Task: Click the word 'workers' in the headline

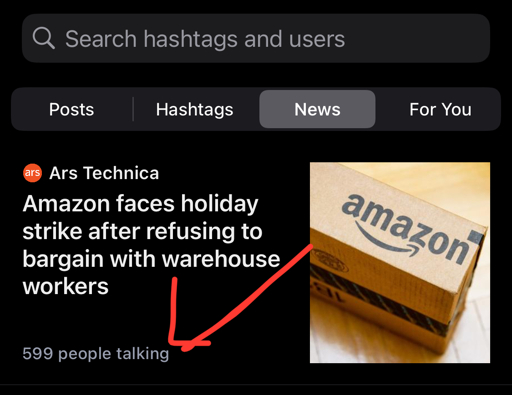Action: tap(66, 286)
